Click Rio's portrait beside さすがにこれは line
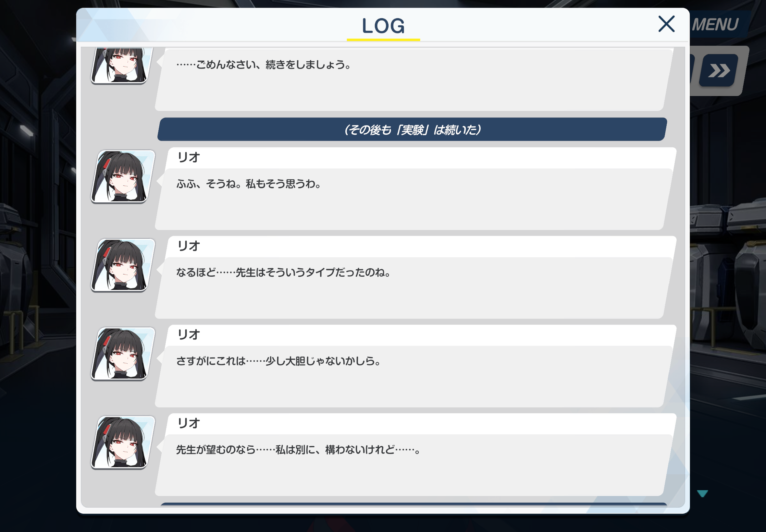Image resolution: width=766 pixels, height=532 pixels. [x=123, y=354]
